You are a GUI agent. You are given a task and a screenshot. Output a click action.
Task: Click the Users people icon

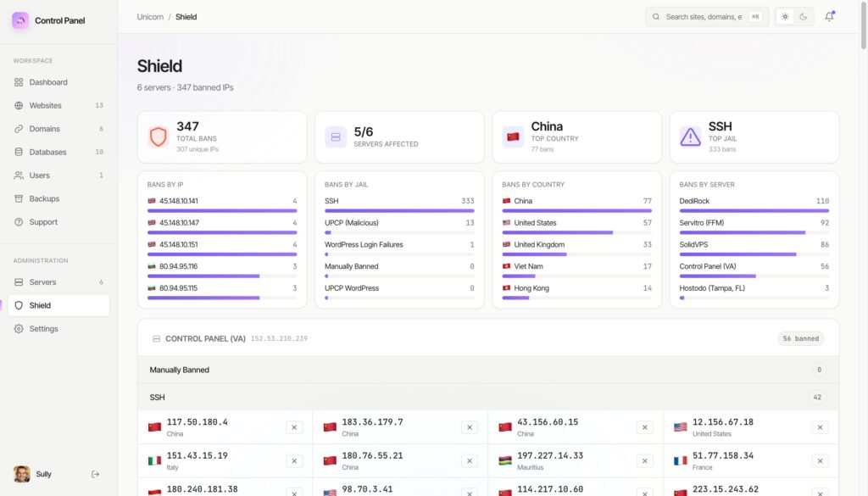click(19, 175)
